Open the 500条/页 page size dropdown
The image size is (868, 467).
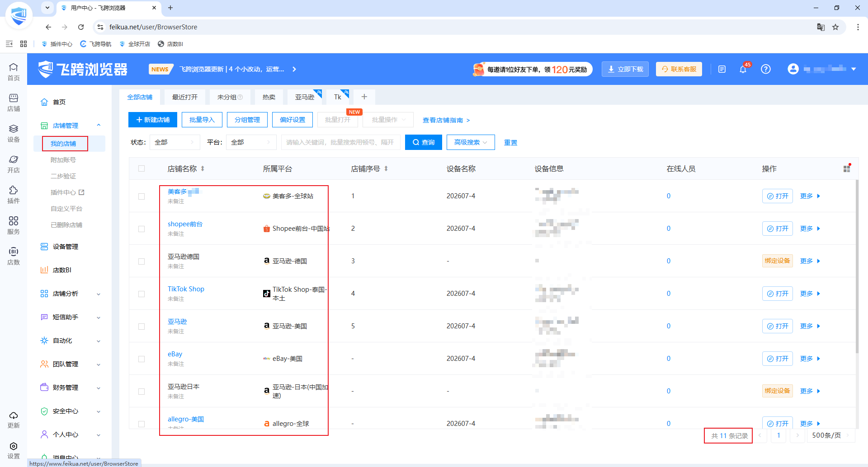[831, 435]
